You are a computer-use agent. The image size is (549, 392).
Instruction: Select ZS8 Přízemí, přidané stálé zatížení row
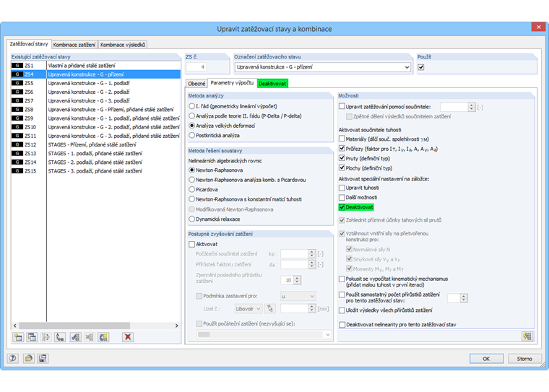[96, 109]
